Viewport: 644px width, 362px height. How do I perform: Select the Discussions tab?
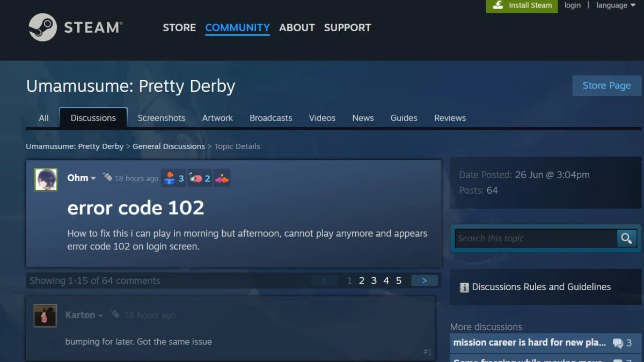(x=93, y=118)
